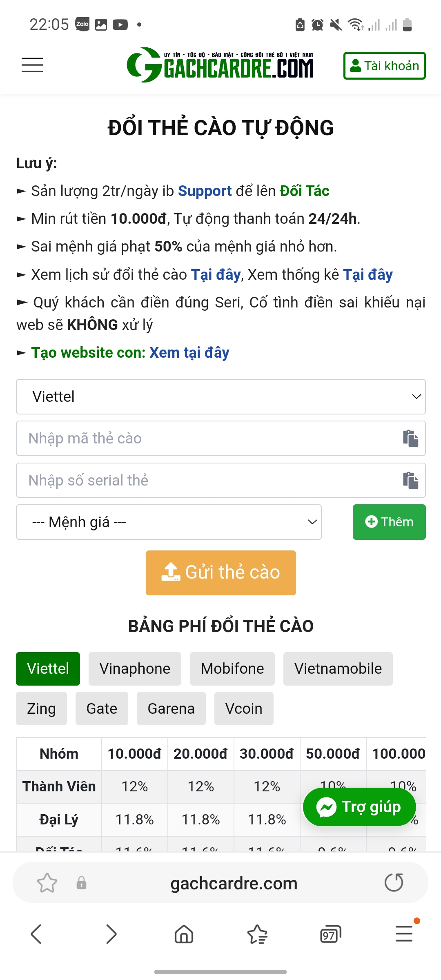This screenshot has height=980, width=441.
Task: Follow the Support link
Action: (x=205, y=191)
